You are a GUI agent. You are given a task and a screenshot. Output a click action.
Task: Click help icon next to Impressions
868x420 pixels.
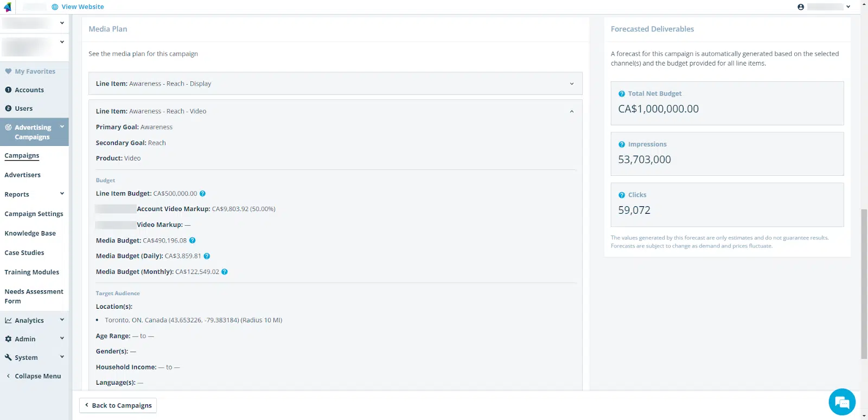click(x=622, y=144)
